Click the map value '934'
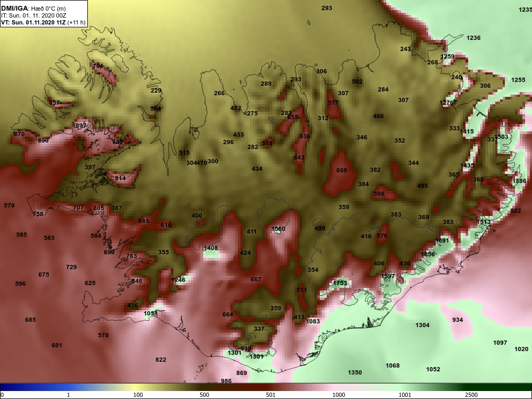This screenshot has width=532, height=399. (x=458, y=320)
